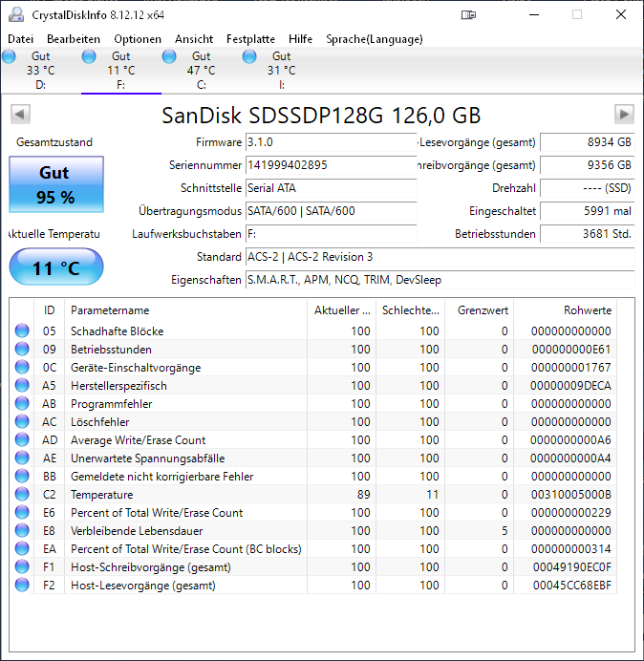Click the Standard field ACS-2 Revision 3
The image size is (644, 661).
[440, 257]
